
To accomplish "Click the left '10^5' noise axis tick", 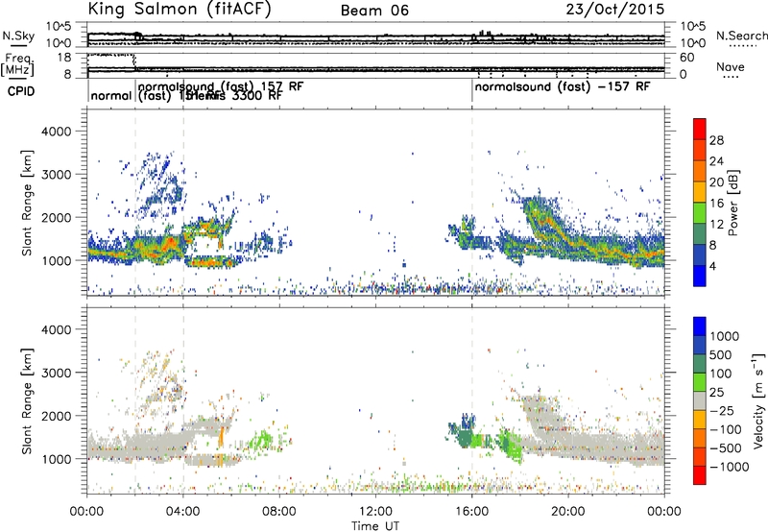I will point(59,26).
